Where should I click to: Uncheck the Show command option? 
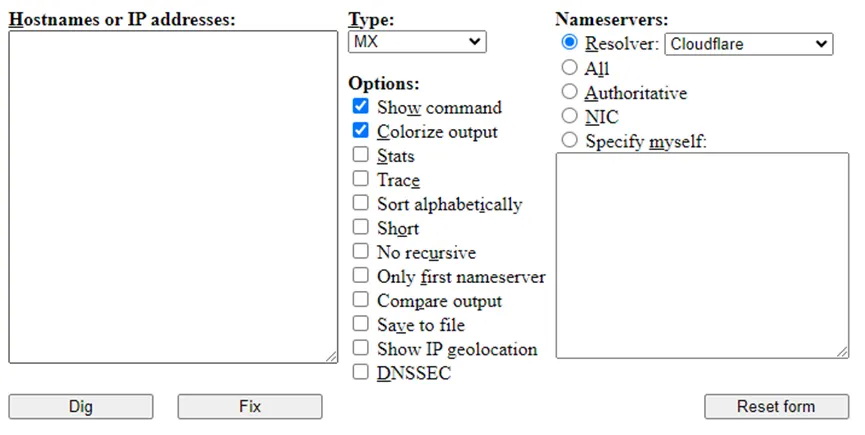(360, 106)
